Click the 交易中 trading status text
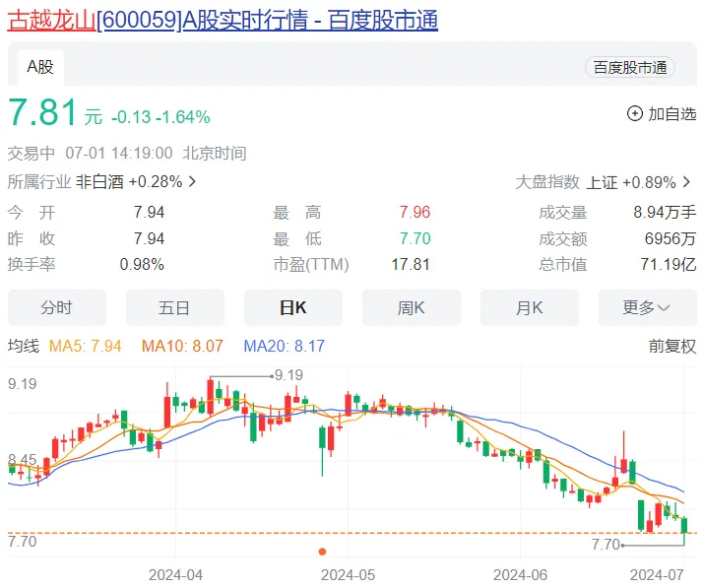 click(31, 154)
